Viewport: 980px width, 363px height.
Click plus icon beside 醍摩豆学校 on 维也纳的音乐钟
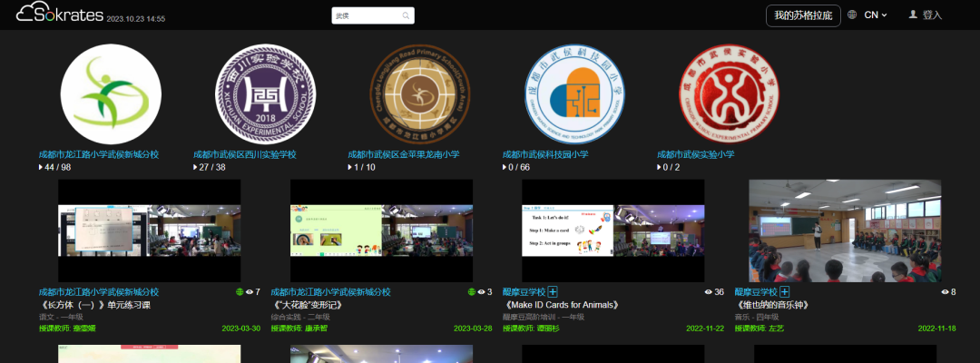point(784,292)
